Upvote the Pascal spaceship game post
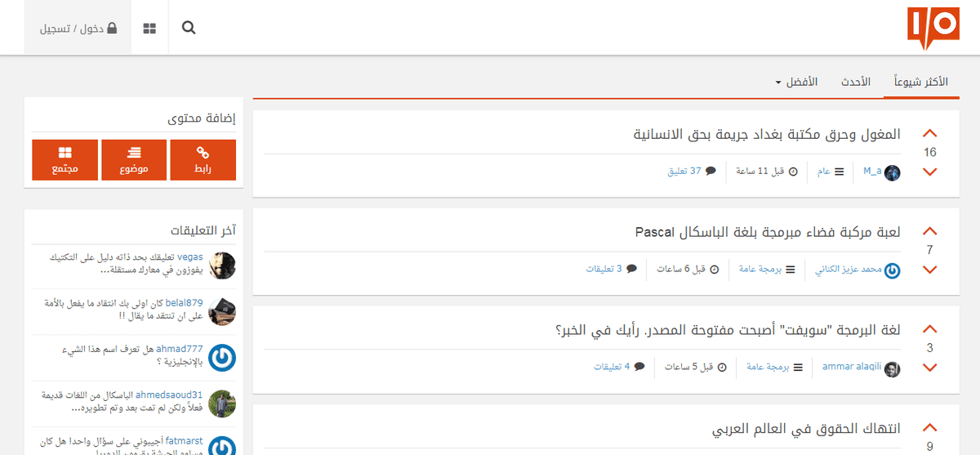This screenshot has height=455, width=980. click(929, 231)
